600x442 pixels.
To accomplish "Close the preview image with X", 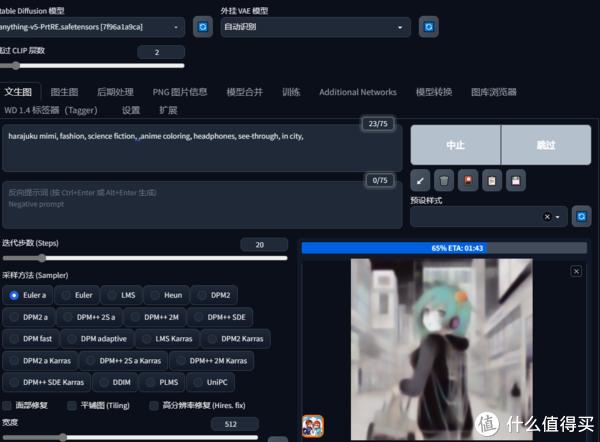I will (576, 272).
